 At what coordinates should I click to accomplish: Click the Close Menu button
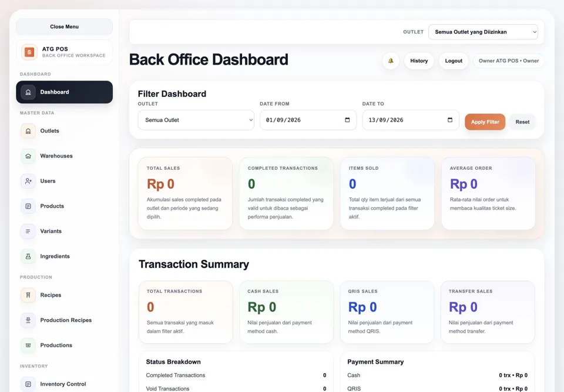pyautogui.click(x=65, y=26)
